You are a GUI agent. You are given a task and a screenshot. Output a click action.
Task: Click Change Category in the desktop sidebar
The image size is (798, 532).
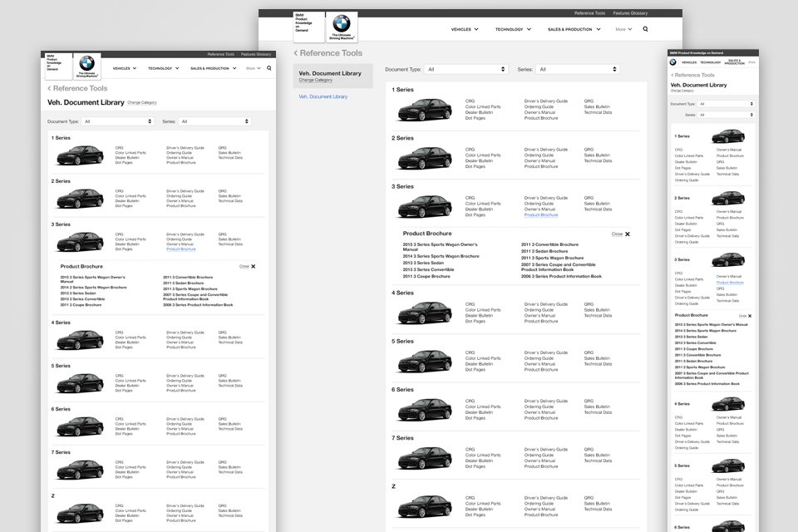316,80
